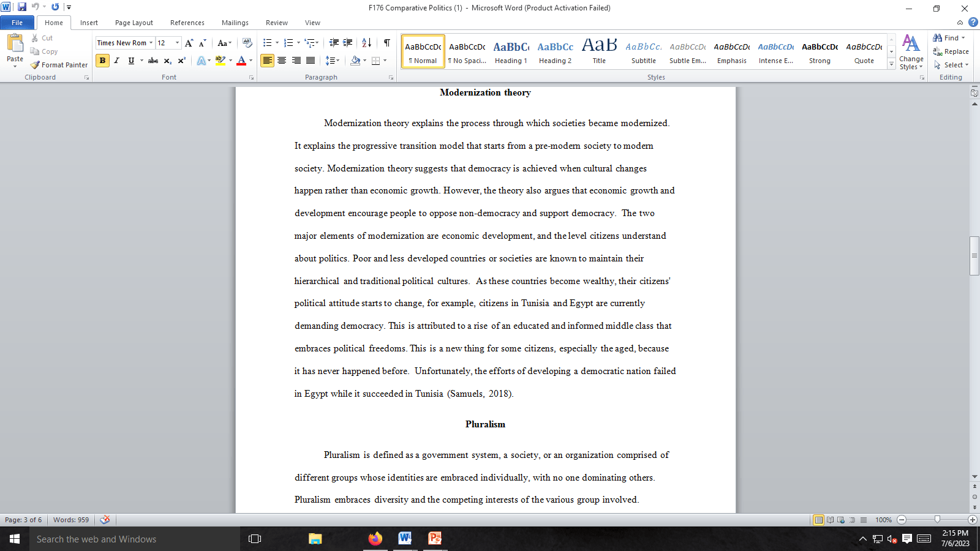980x551 pixels.
Task: Click Words: 959 count
Action: [x=71, y=520]
